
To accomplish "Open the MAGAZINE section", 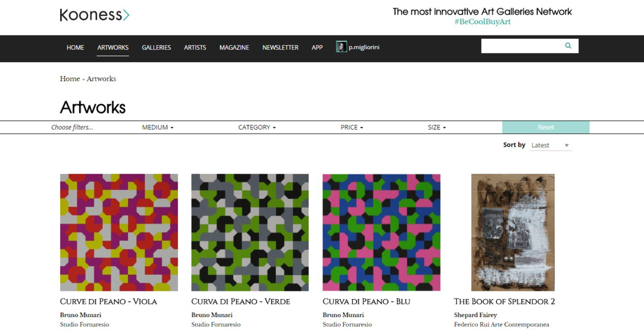I will click(x=234, y=48).
